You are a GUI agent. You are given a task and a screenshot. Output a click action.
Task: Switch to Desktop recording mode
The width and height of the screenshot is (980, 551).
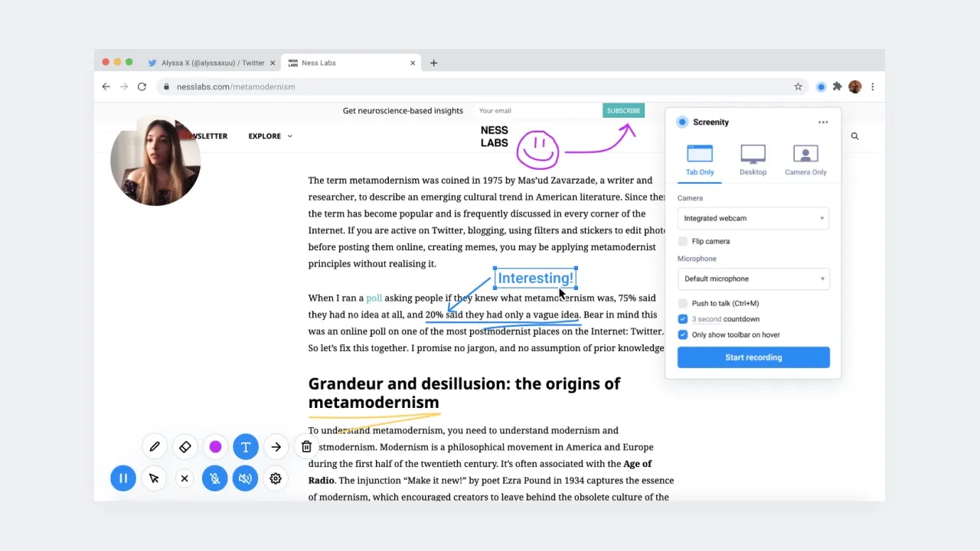(753, 160)
